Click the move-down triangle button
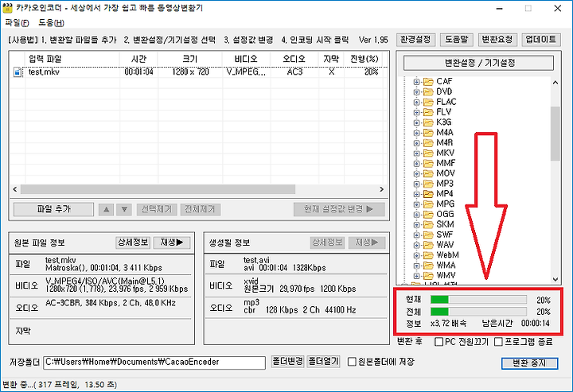This screenshot has height=392, width=573. click(124, 209)
